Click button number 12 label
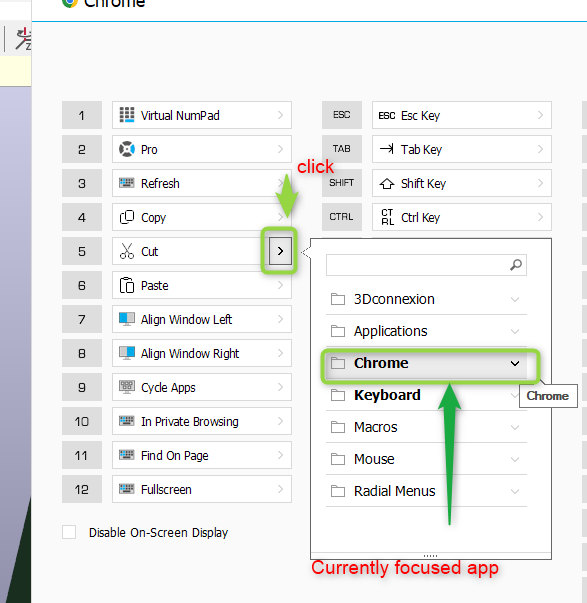587x603 pixels. point(82,489)
